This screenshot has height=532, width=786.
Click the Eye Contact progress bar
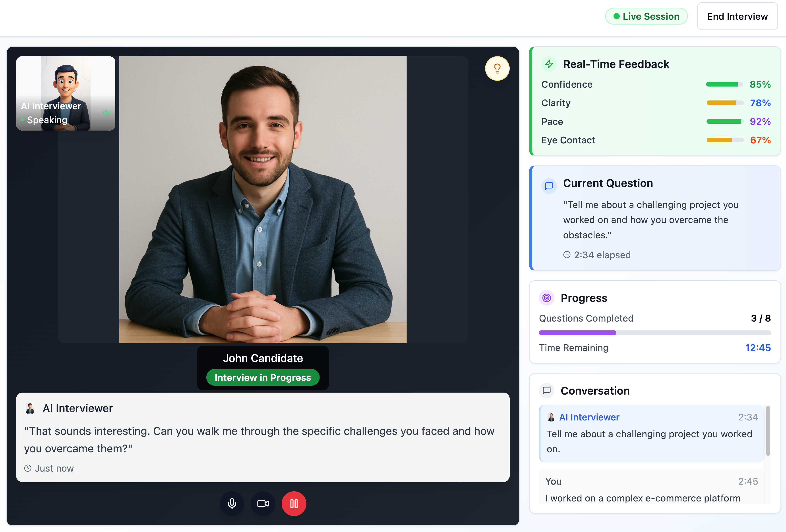click(x=725, y=140)
